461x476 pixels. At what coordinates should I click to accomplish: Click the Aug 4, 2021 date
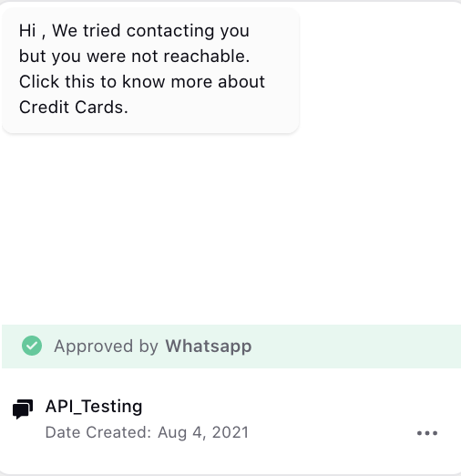[x=203, y=432]
